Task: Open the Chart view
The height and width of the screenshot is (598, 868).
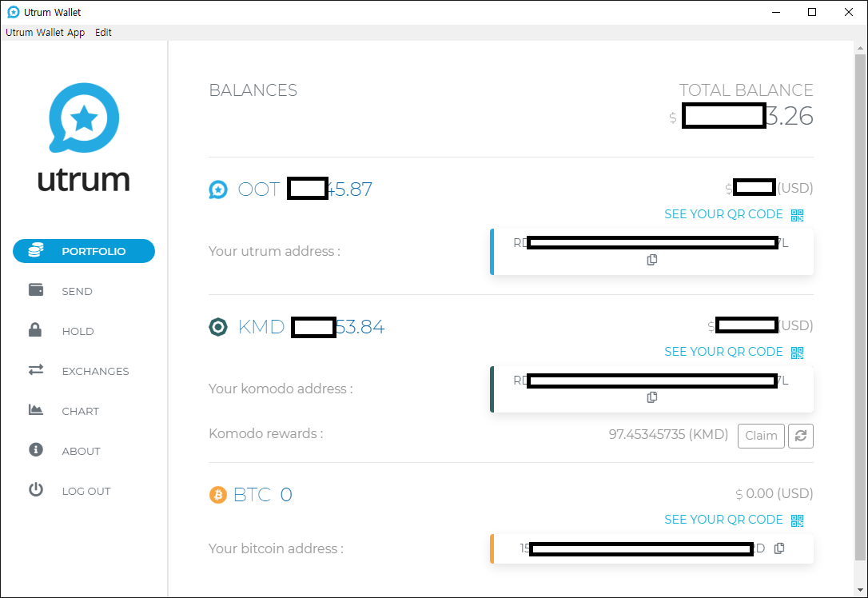Action: (80, 411)
